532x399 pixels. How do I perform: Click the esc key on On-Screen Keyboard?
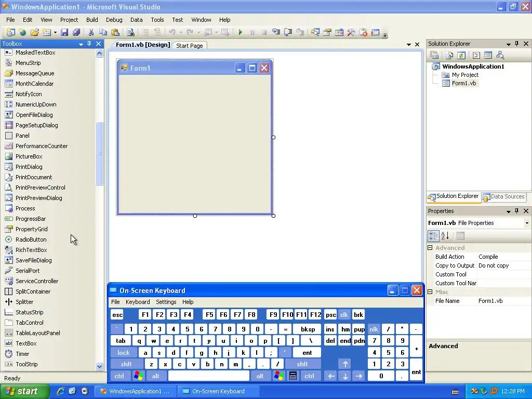coord(117,315)
